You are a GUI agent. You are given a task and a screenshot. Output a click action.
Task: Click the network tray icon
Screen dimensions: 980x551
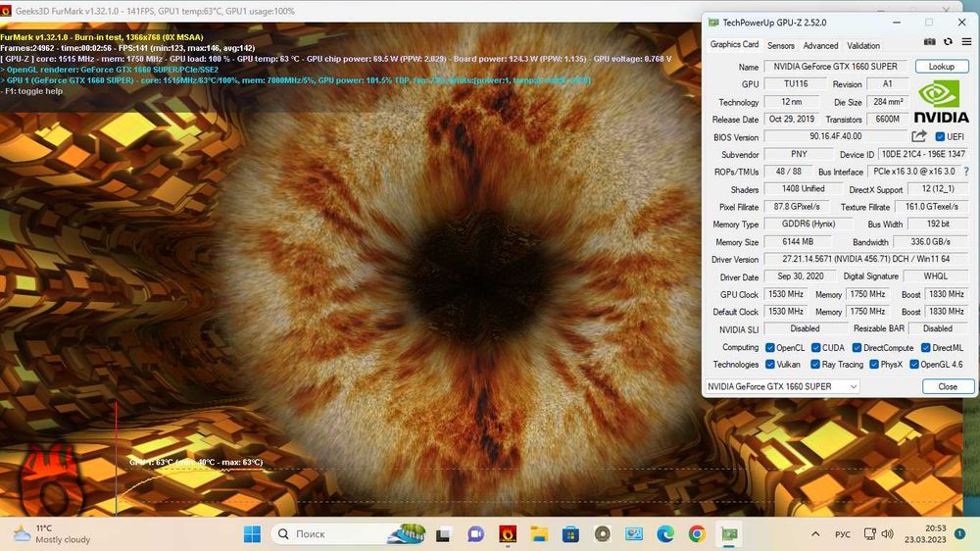pyautogui.click(x=869, y=534)
